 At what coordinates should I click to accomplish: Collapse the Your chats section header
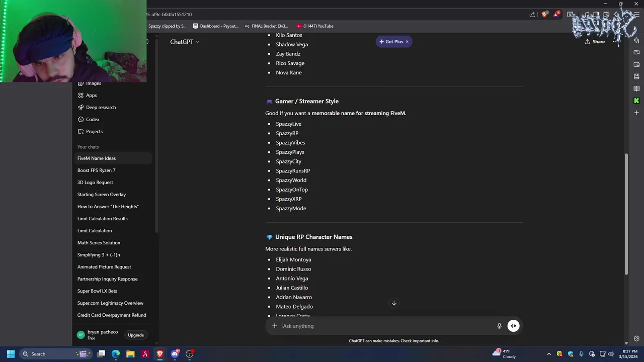coord(88,147)
